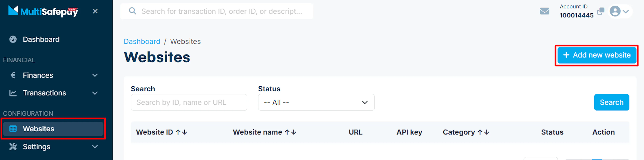Focus the Search by ID, name or URL field
Viewport: 644px width, 160px height.
coord(189,102)
